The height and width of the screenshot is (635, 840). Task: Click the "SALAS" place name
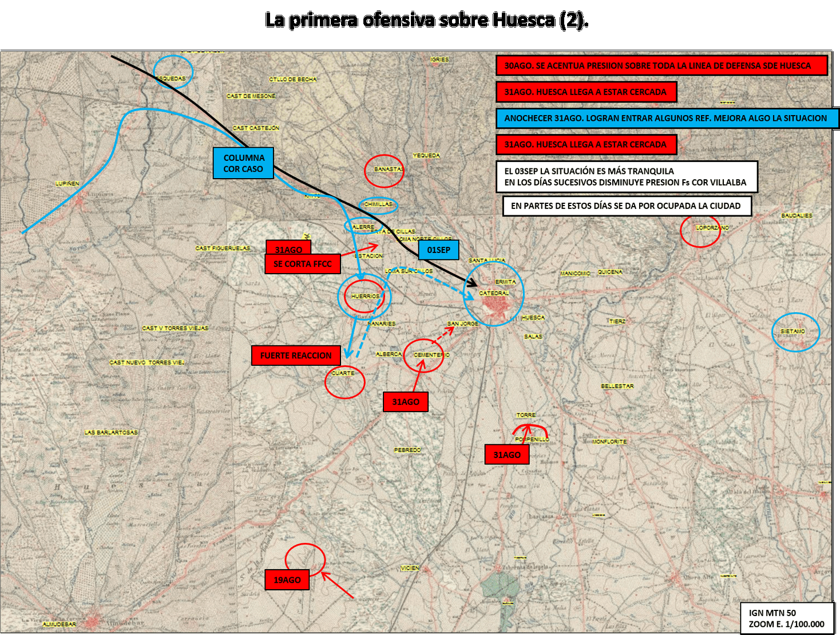pyautogui.click(x=533, y=337)
